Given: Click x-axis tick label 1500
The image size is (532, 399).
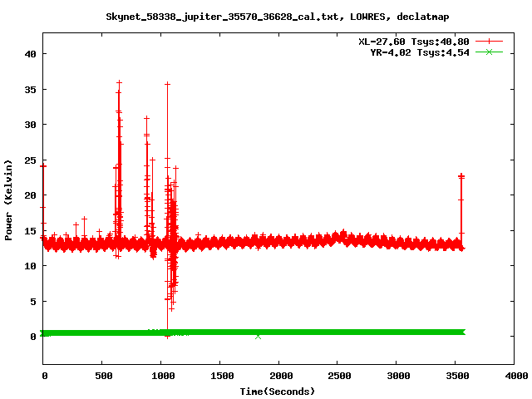Looking at the screenshot, I should (222, 376).
